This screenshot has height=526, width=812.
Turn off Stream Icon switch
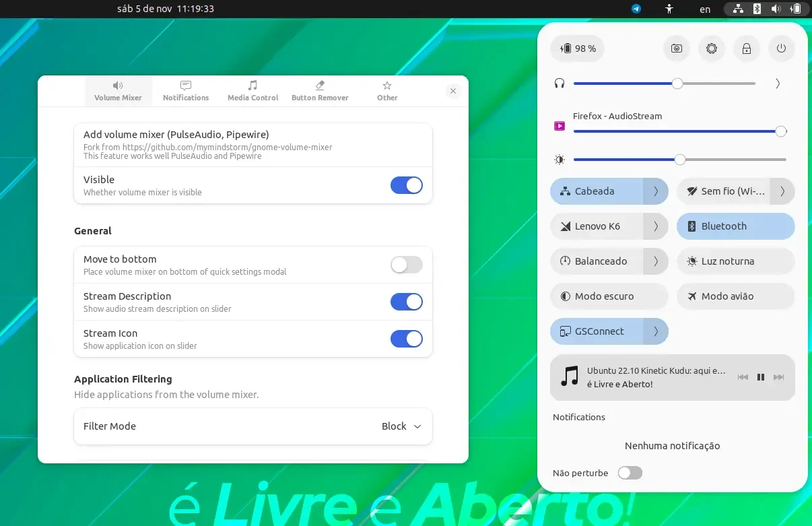407,339
